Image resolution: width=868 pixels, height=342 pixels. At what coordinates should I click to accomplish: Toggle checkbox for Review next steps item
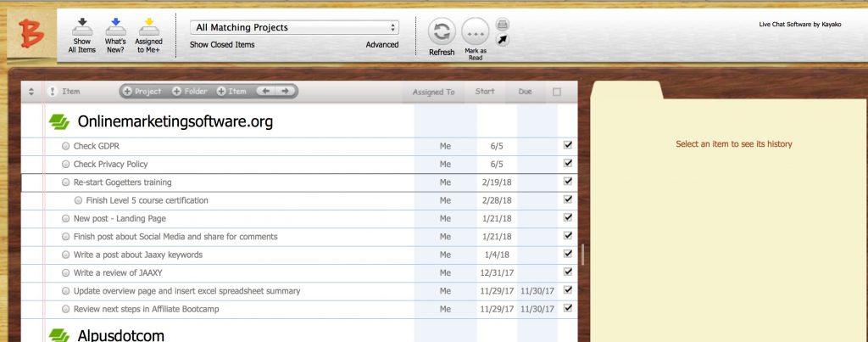pos(567,308)
